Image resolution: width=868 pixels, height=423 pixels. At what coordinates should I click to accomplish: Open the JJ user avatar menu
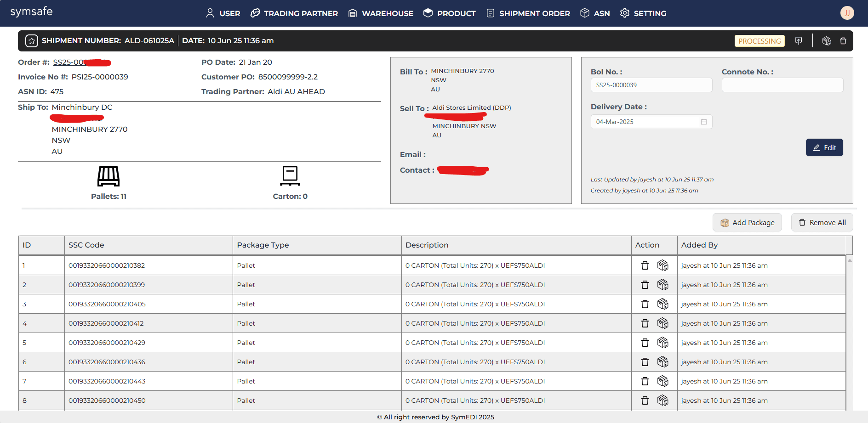(x=847, y=13)
